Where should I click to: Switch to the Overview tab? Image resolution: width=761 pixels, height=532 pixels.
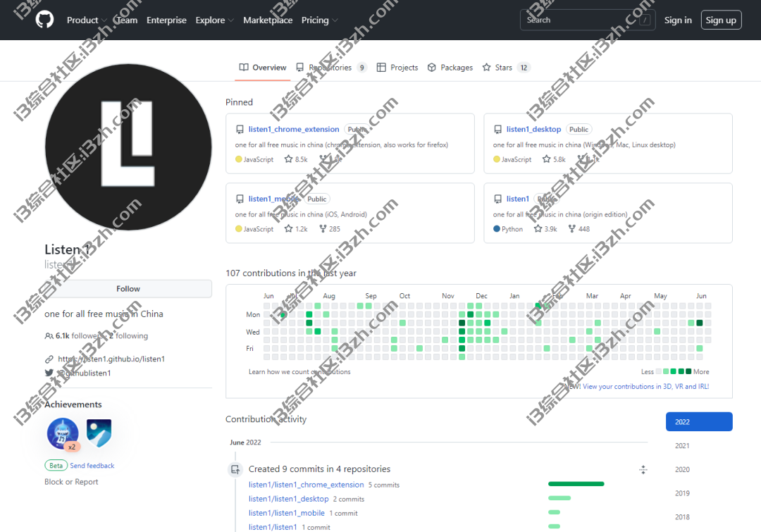click(x=263, y=68)
